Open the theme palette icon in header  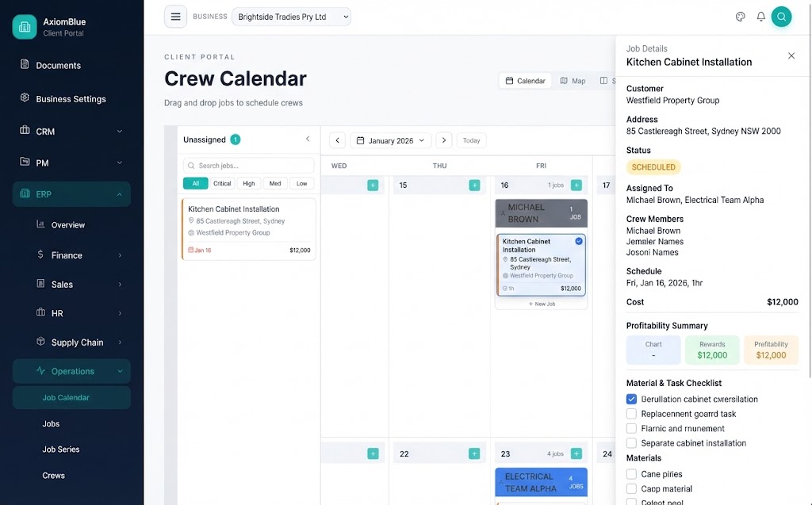tap(740, 16)
